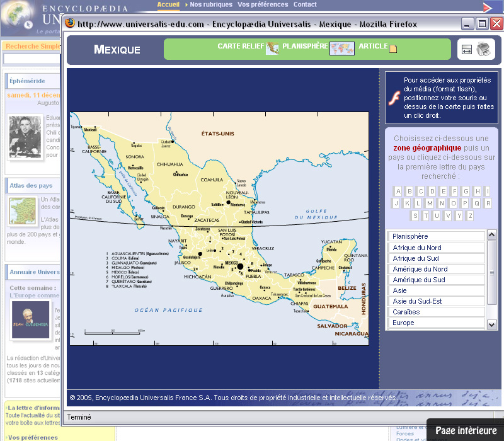The image size is (504, 441).
Task: Choose Afrique du Sud zone
Action: coord(436,258)
